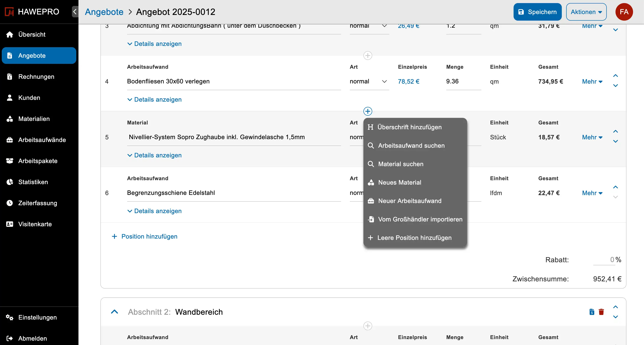Save the offer with Speichern
This screenshot has height=345, width=644.
point(537,12)
